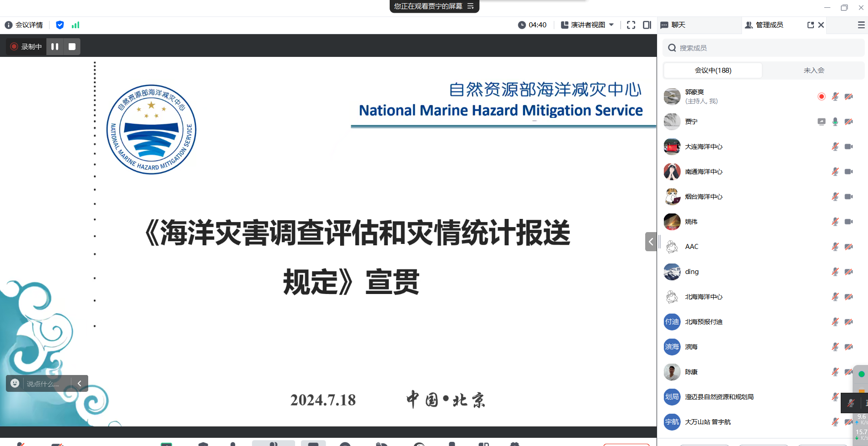The height and width of the screenshot is (446, 868).
Task: Click camera icon for 滨海
Action: pyautogui.click(x=849, y=347)
